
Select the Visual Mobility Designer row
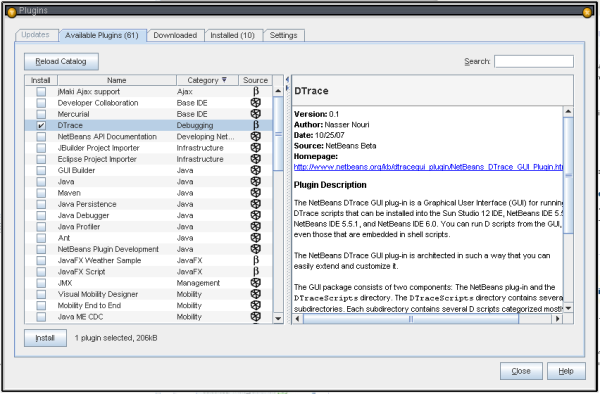click(x=148, y=294)
